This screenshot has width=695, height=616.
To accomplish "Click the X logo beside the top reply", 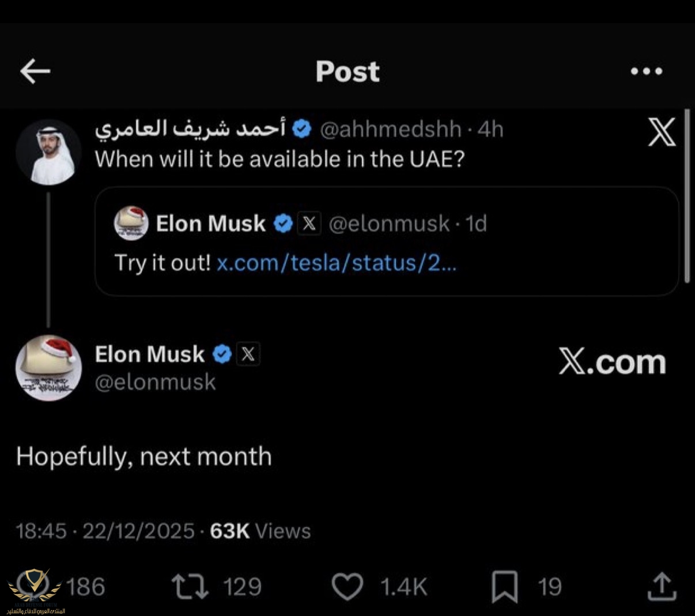I will click(x=662, y=133).
